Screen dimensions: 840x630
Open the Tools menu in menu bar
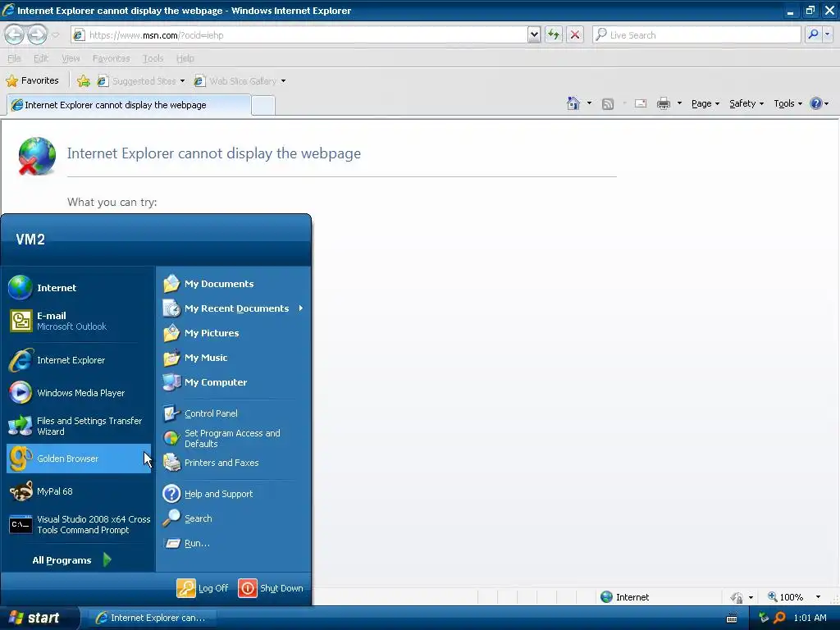point(153,58)
